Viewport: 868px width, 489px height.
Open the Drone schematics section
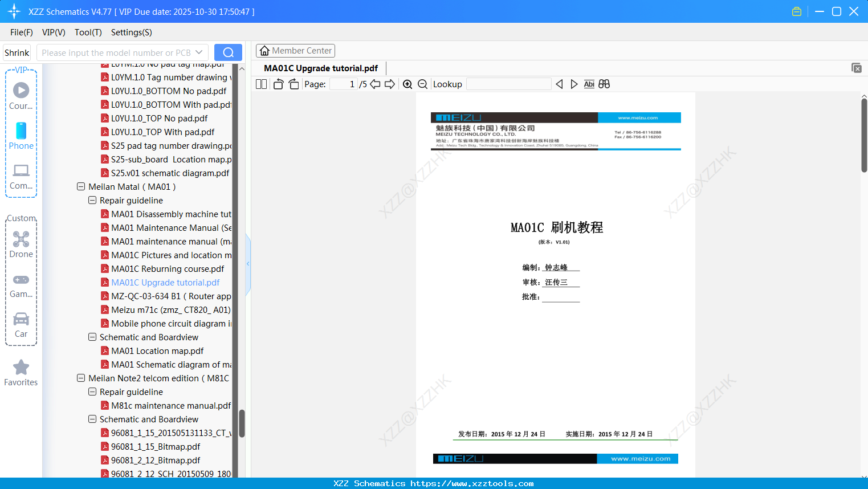[21, 244]
